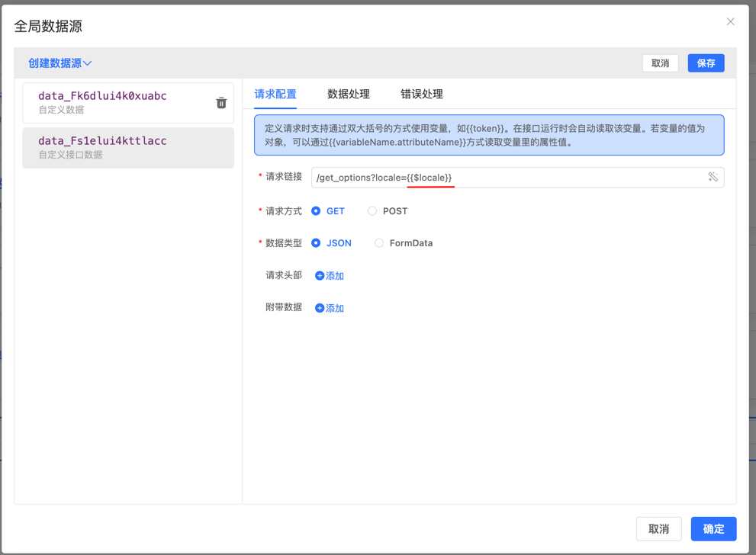Click the plus icon to add 请求头部
Image resolution: width=756 pixels, height=555 pixels.
pyautogui.click(x=320, y=276)
